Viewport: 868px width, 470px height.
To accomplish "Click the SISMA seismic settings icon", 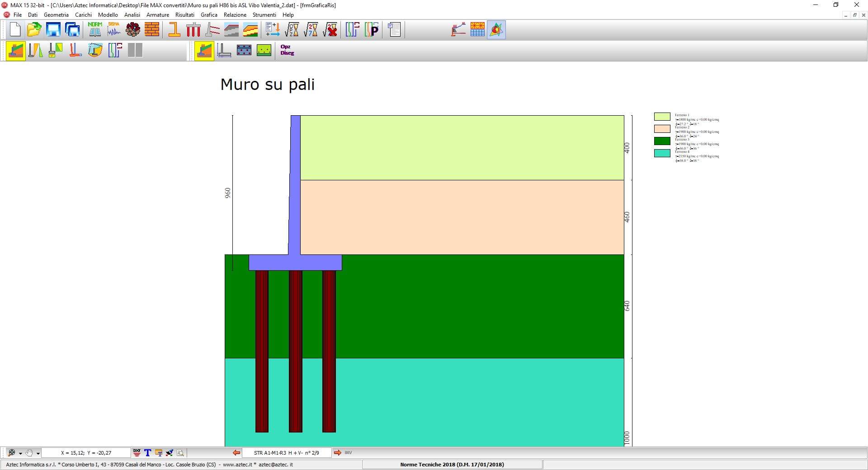I will pyautogui.click(x=114, y=30).
